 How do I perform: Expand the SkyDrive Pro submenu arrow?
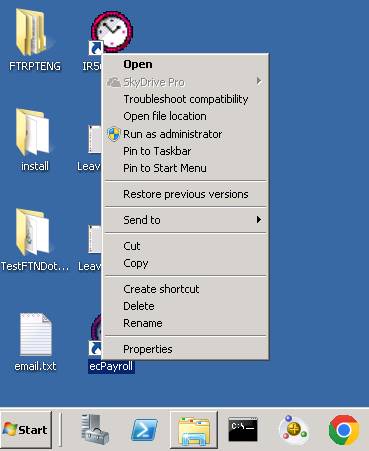259,81
